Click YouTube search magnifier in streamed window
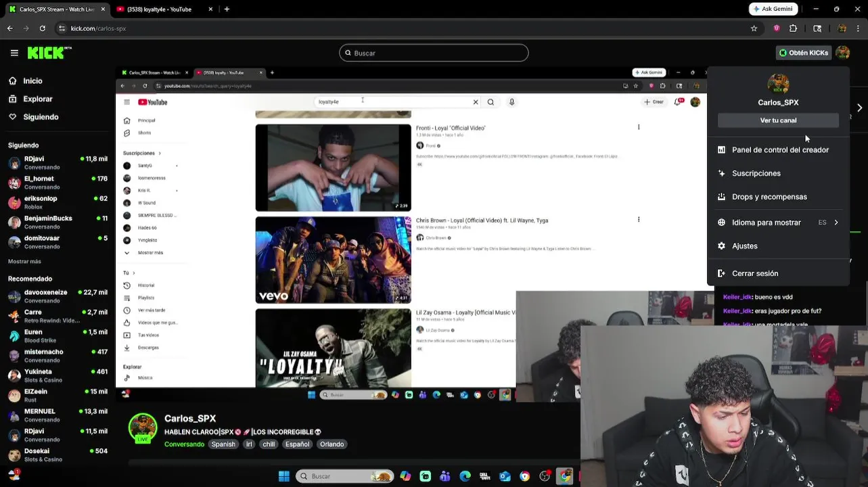Image resolution: width=868 pixels, height=487 pixels. pos(490,102)
